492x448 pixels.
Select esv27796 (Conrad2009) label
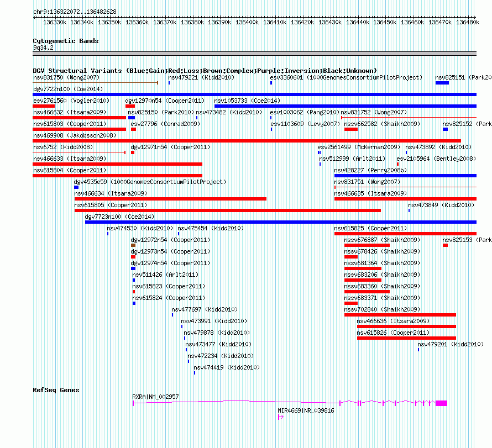tap(165, 124)
